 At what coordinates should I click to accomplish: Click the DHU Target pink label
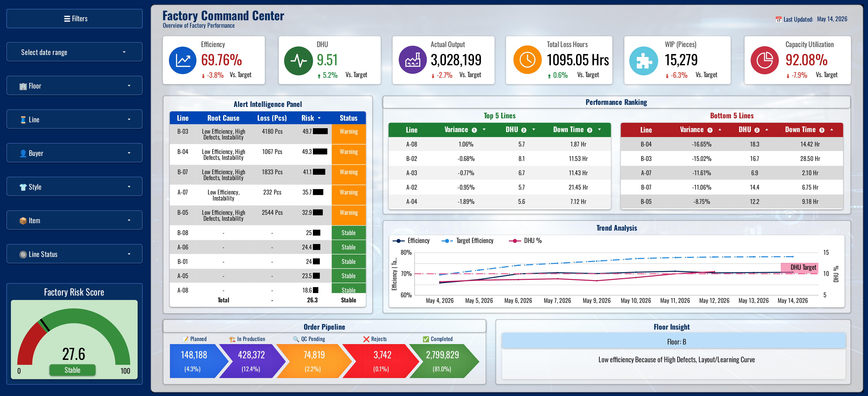(x=800, y=268)
